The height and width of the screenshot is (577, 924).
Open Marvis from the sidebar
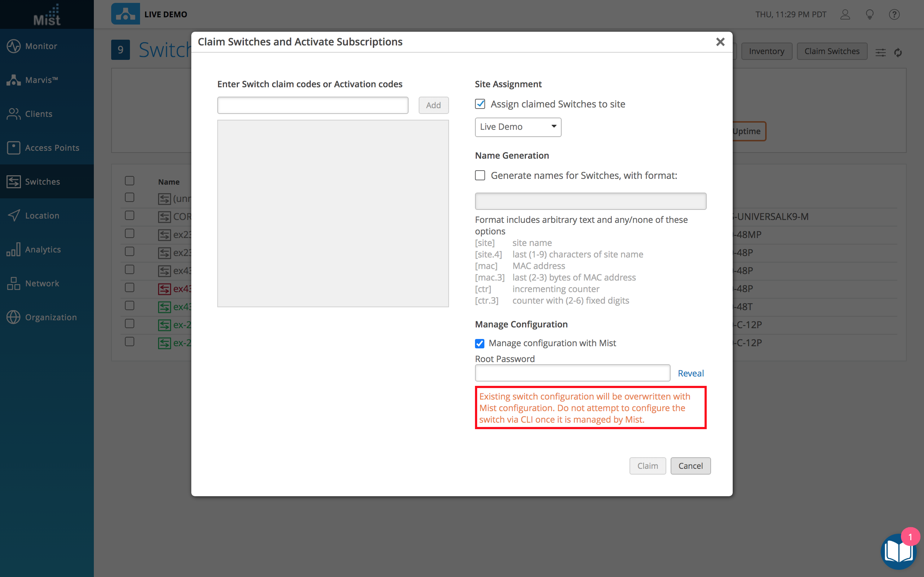tap(14, 80)
